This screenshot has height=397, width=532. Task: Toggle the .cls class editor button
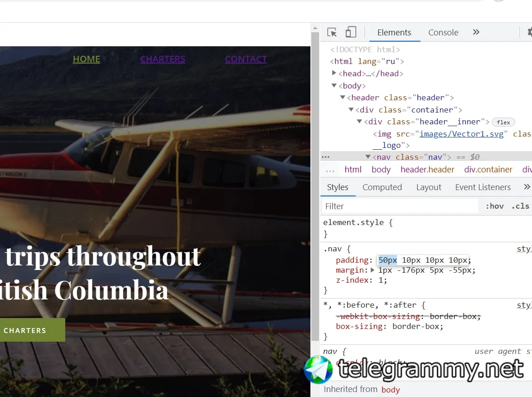click(521, 206)
